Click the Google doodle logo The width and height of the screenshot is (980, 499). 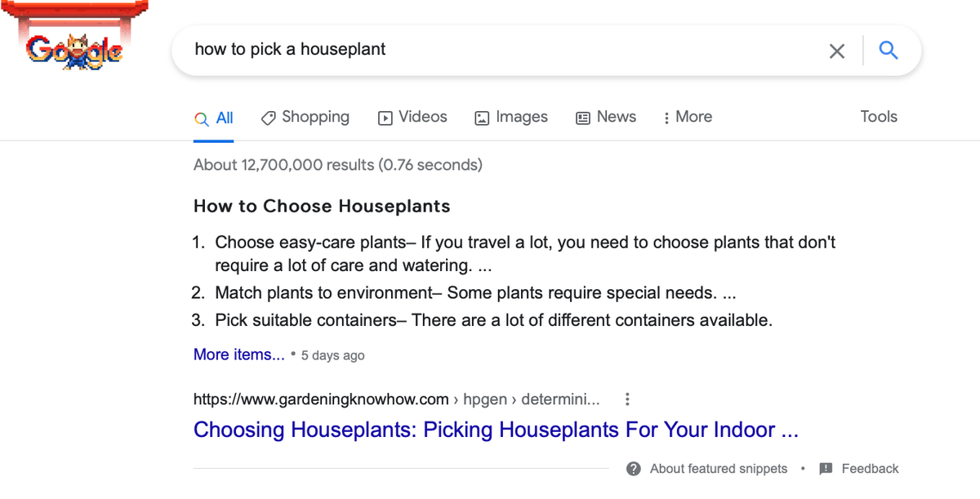73,49
